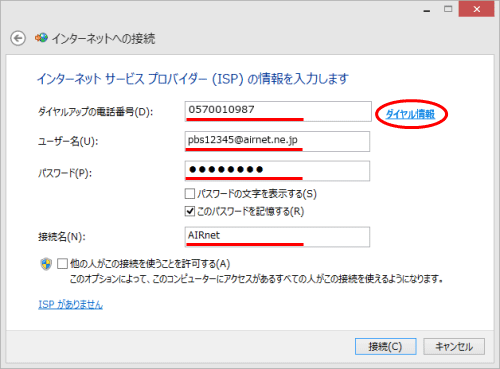Click the キャンセル button

tap(454, 347)
